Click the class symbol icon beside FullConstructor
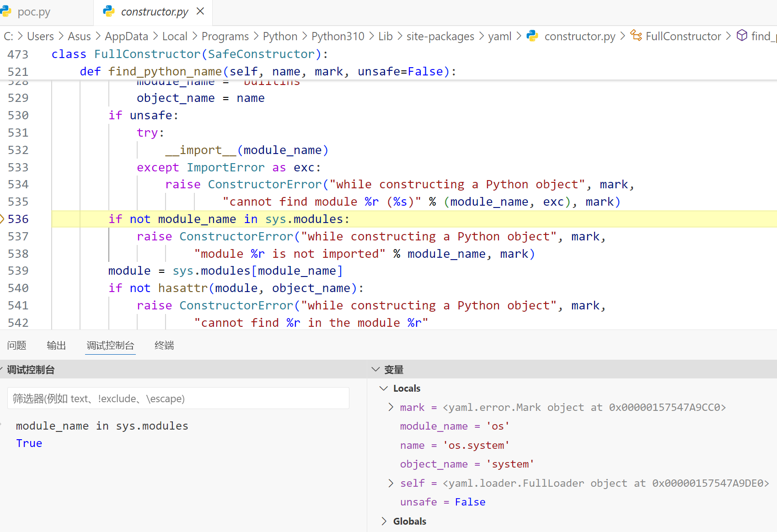Viewport: 777px width, 532px height. click(636, 36)
